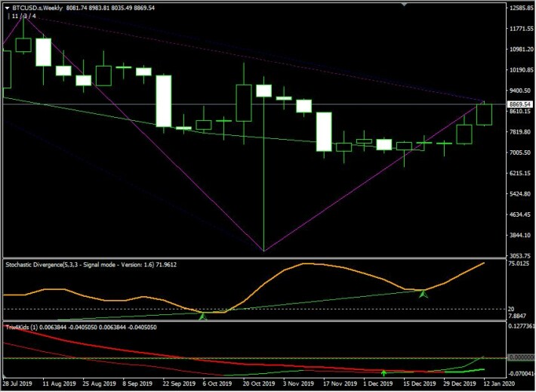The height and width of the screenshot is (392, 536).
Task: Click the 3 Nov 2019 date label
Action: click(298, 384)
